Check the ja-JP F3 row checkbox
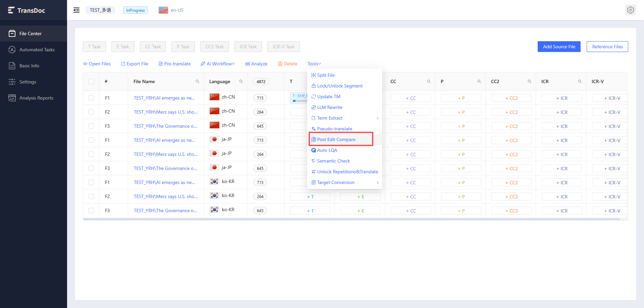The width and height of the screenshot is (644, 308). click(x=91, y=168)
